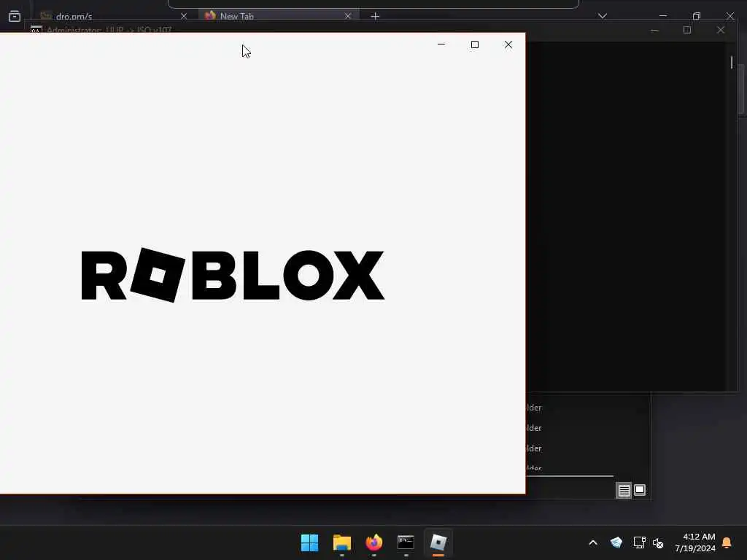Image resolution: width=747 pixels, height=560 pixels.
Task: Open File Explorer from the taskbar
Action: pyautogui.click(x=341, y=542)
